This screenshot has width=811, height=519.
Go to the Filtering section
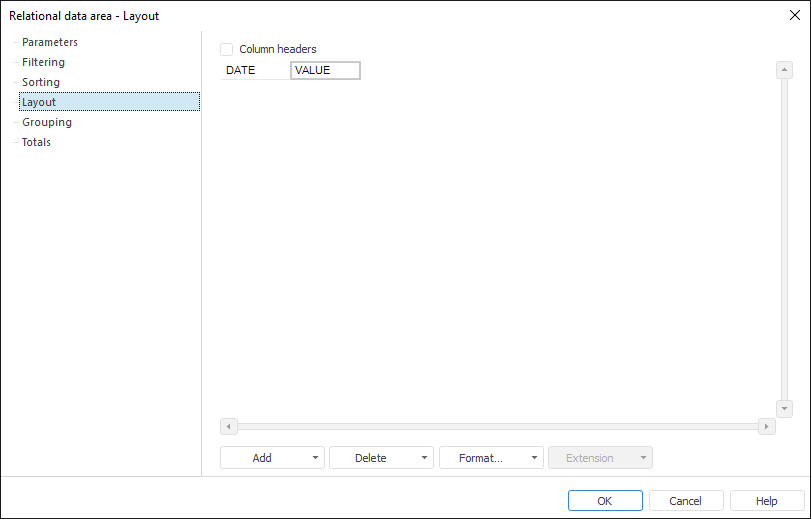[43, 62]
